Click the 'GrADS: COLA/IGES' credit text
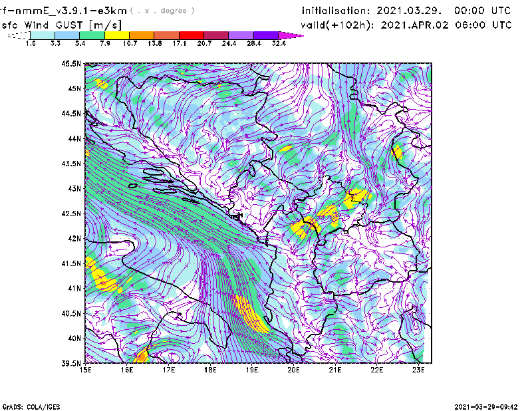 coord(31,407)
